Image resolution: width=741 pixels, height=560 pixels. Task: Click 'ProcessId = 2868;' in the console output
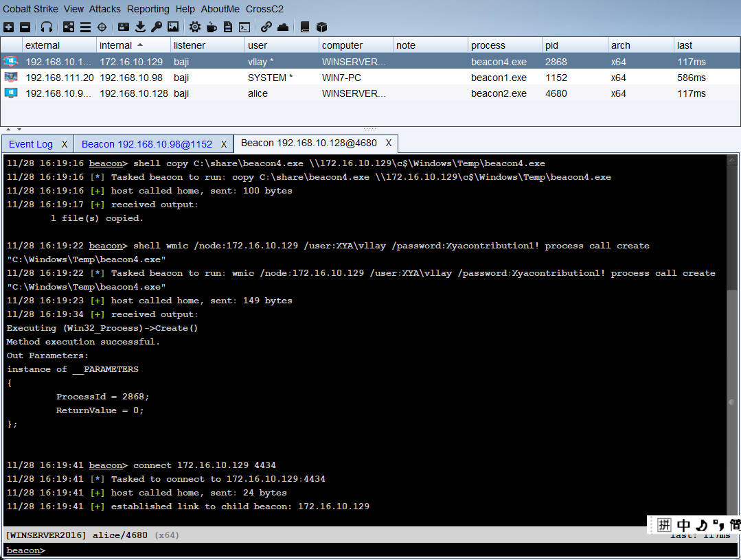point(102,396)
